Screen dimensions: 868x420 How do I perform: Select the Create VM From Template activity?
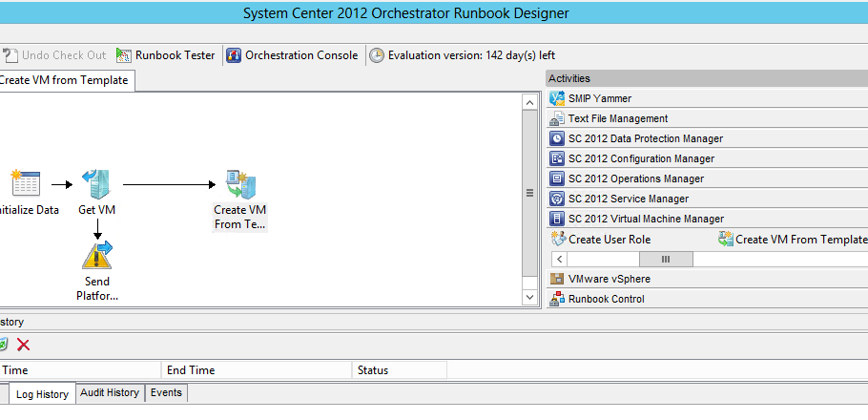(x=239, y=186)
